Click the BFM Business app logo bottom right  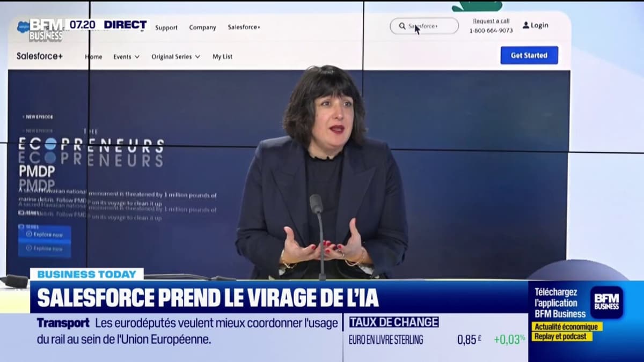(x=607, y=302)
